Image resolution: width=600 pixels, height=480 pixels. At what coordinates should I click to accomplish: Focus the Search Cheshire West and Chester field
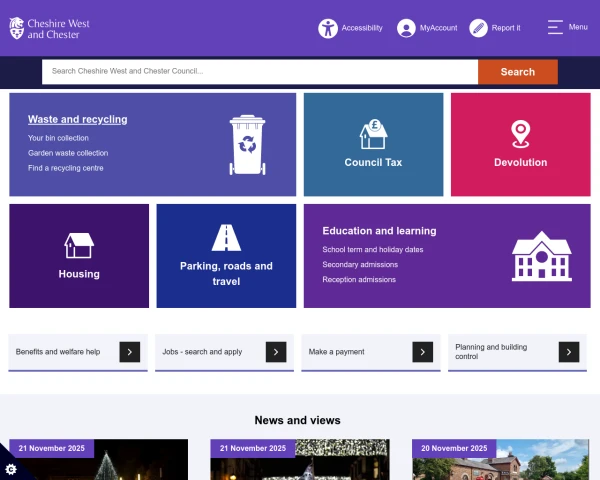(x=260, y=72)
